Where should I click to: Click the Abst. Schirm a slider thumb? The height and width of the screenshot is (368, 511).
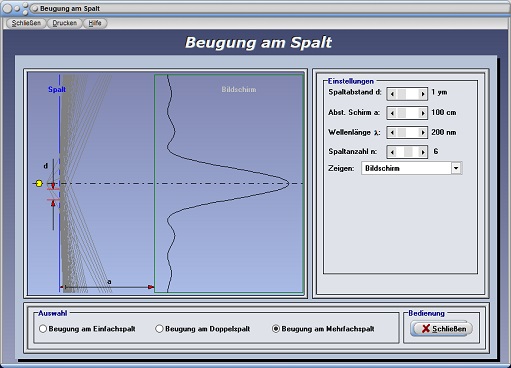[x=402, y=113]
